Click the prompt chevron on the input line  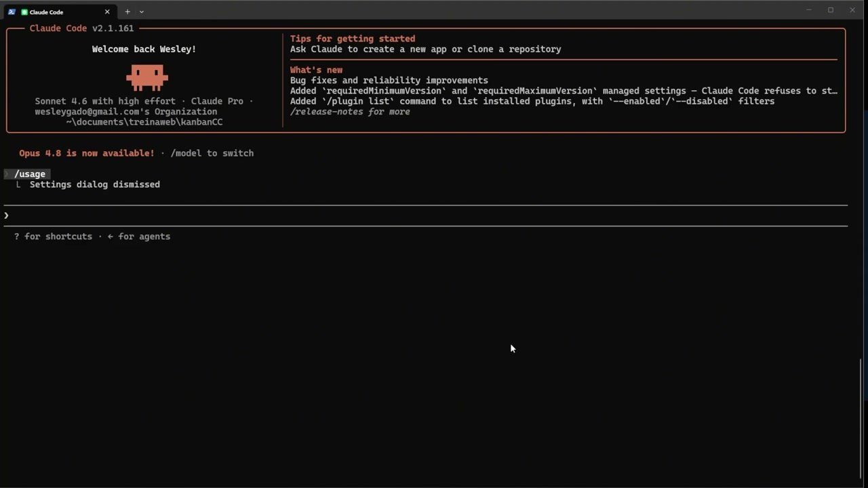(6, 216)
